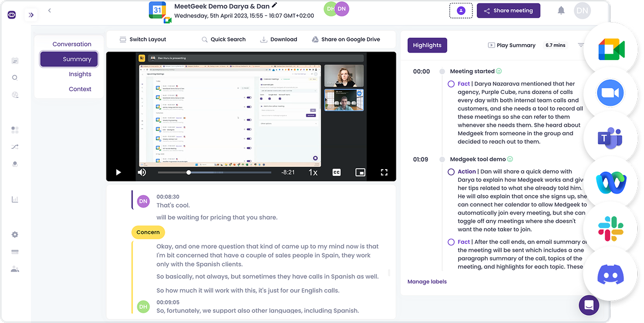Screen dimensions: 644x323
Task: Open the team members icon in the sidebar
Action: [x=15, y=269]
